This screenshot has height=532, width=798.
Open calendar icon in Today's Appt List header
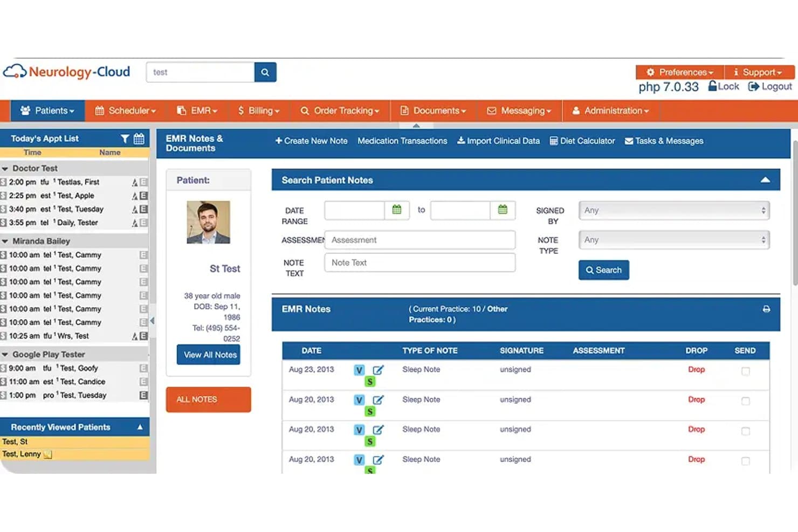click(139, 139)
